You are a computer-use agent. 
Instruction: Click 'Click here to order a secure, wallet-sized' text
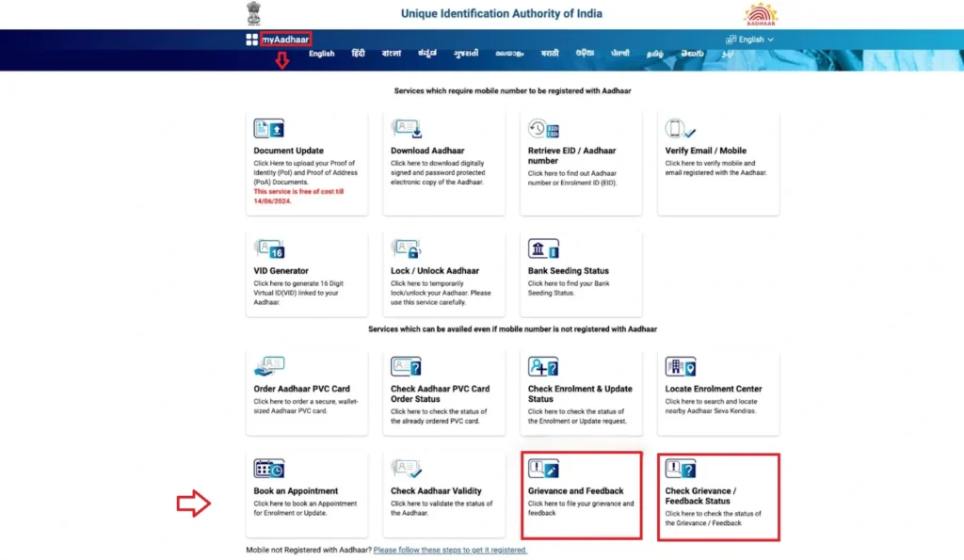(306, 406)
